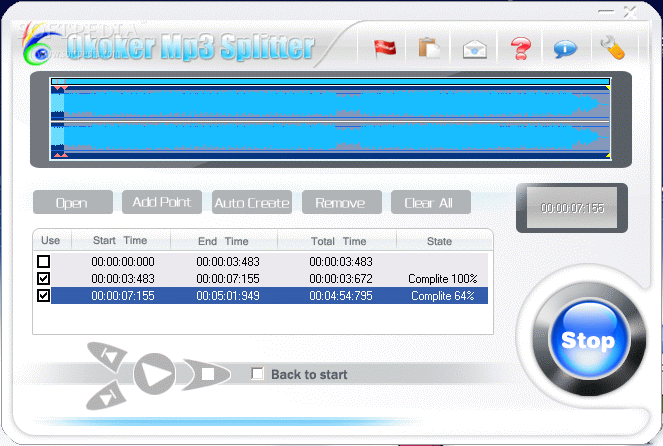
Task: Close the Mp3 Splitter window
Action: (x=630, y=12)
